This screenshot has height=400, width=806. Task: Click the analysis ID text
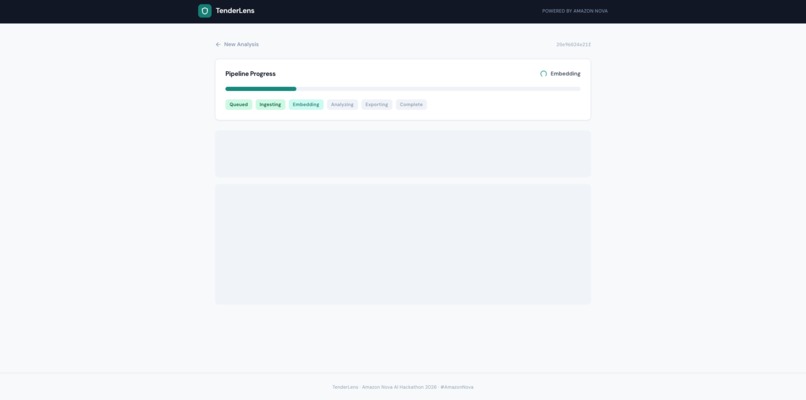pos(573,44)
